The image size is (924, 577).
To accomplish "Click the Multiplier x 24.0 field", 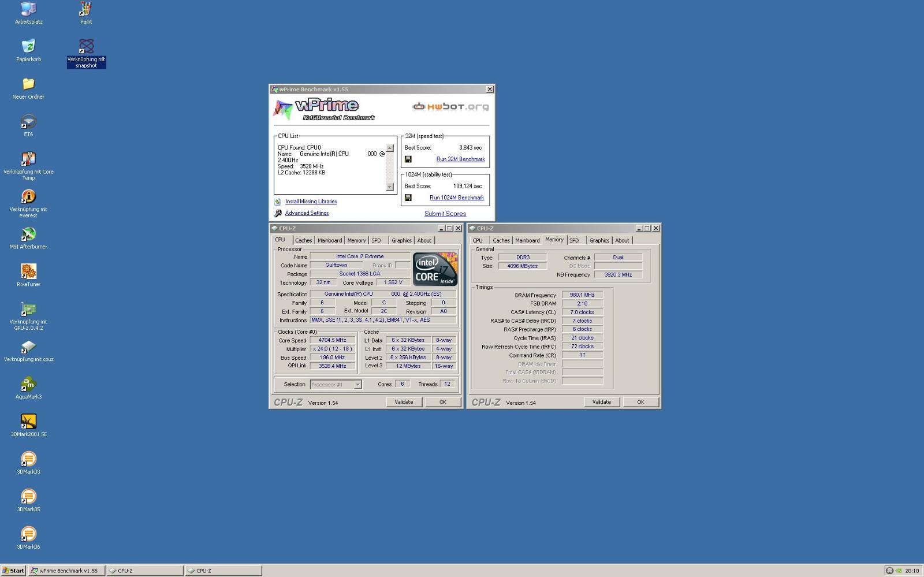I will pyautogui.click(x=333, y=349).
